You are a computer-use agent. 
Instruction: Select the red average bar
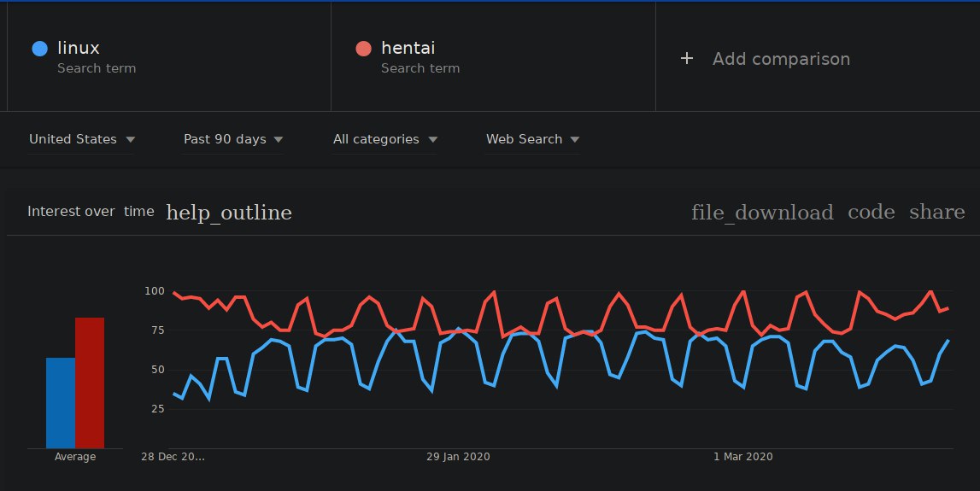click(90, 383)
